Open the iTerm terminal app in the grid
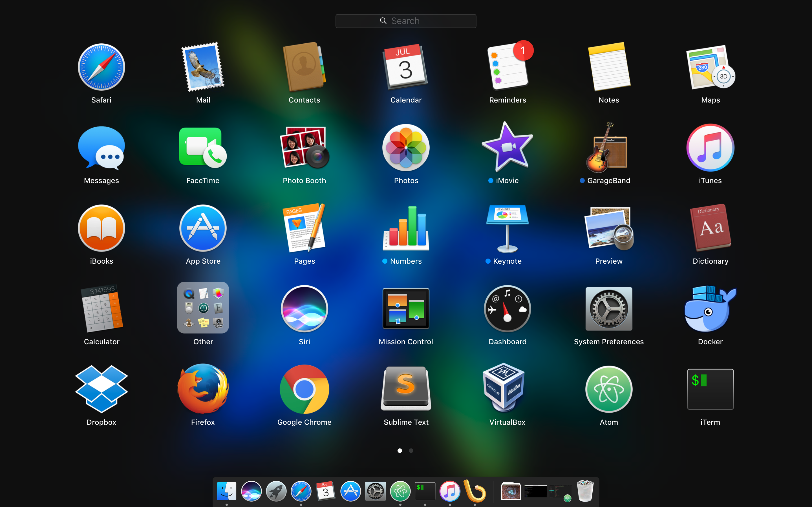The image size is (812, 507). tap(710, 389)
